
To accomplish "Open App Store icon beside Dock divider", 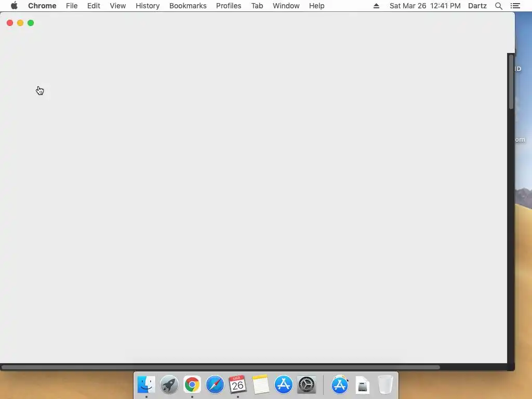I will (340, 385).
